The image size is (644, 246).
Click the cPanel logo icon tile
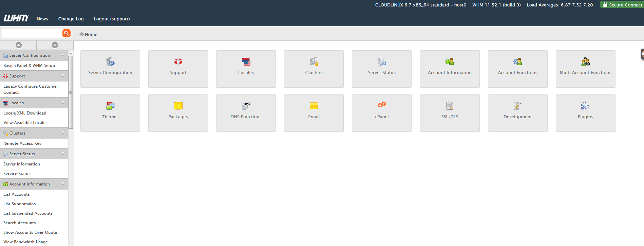381,113
